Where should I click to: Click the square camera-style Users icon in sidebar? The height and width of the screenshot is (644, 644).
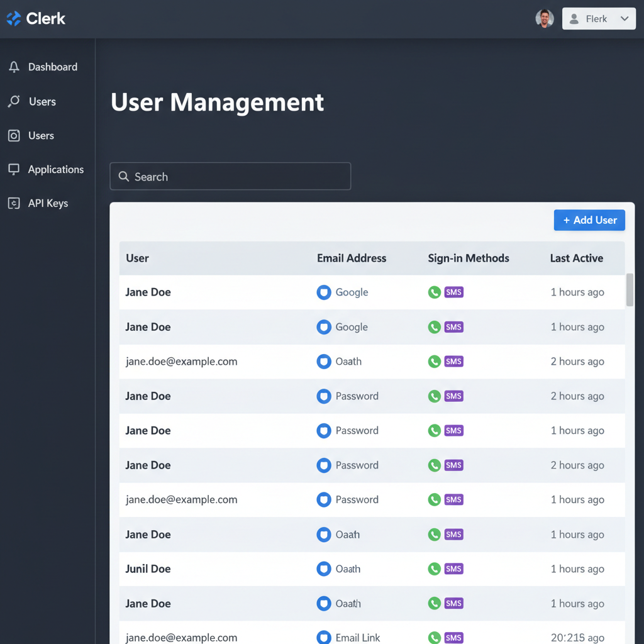(x=14, y=136)
